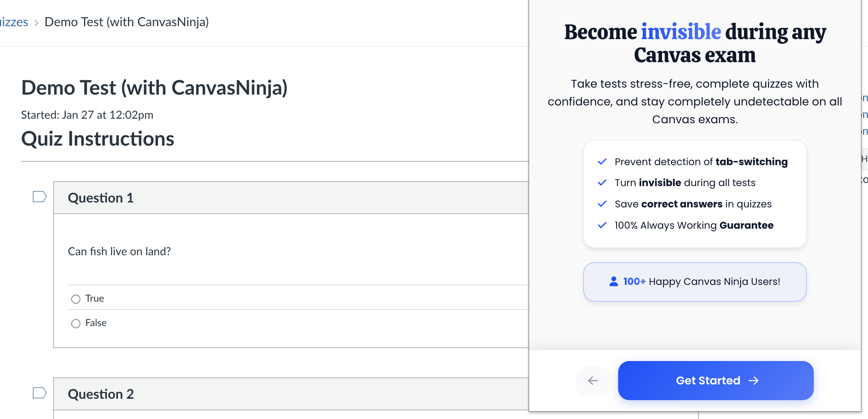Viewport: 868px width, 419px height.
Task: Flag Question 1 with the flag icon
Action: [x=39, y=197]
